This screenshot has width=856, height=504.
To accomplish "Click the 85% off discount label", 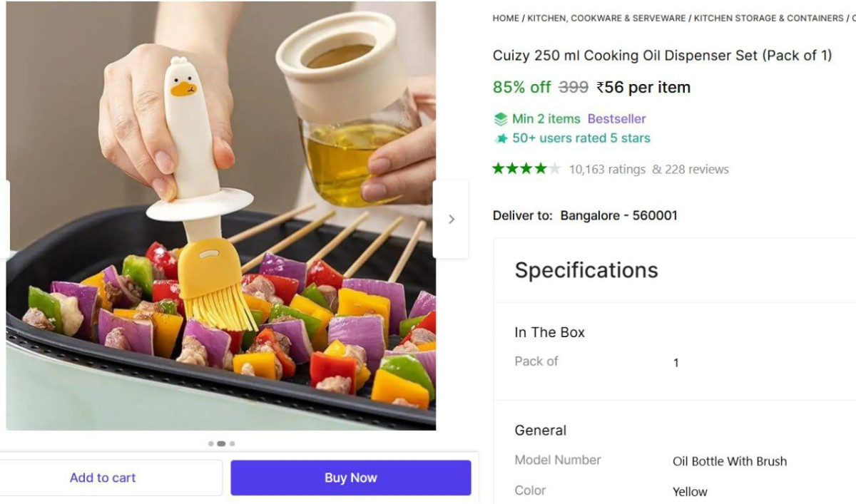I will pyautogui.click(x=521, y=87).
